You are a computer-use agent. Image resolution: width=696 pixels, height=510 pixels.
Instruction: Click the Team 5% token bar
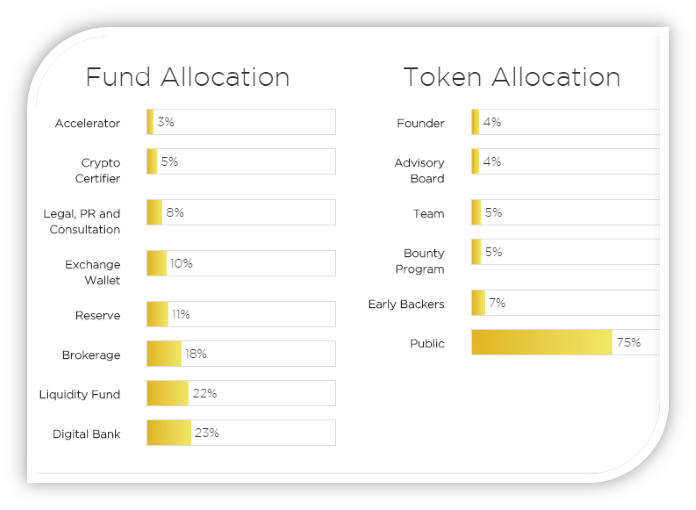566,212
